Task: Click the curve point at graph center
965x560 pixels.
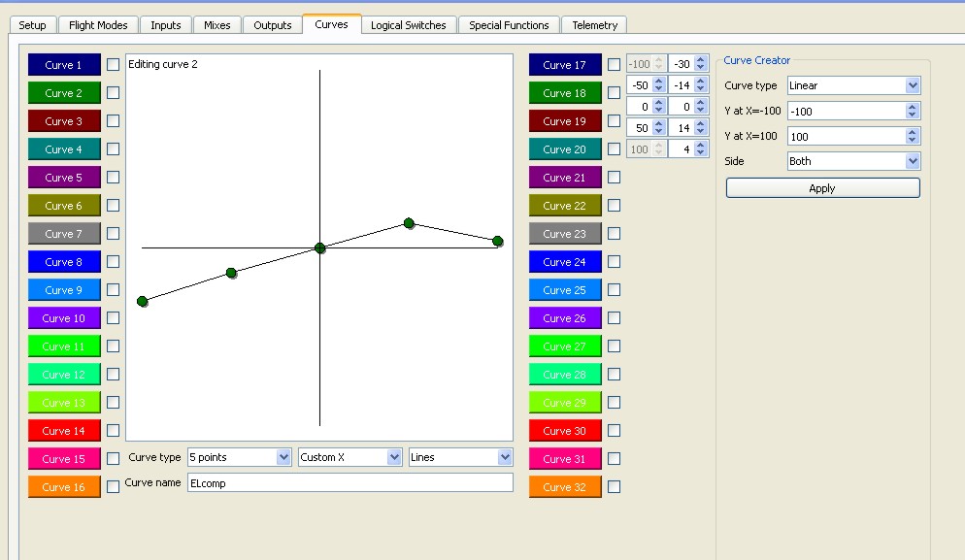Action: [320, 248]
